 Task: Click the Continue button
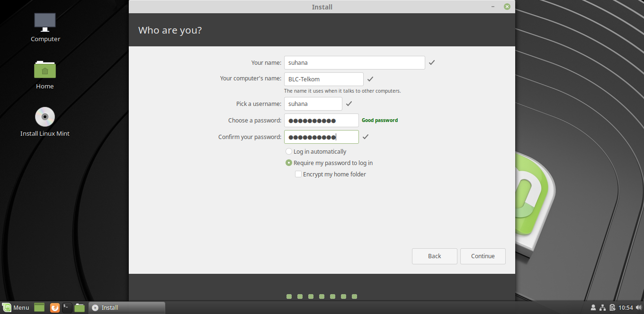(483, 256)
